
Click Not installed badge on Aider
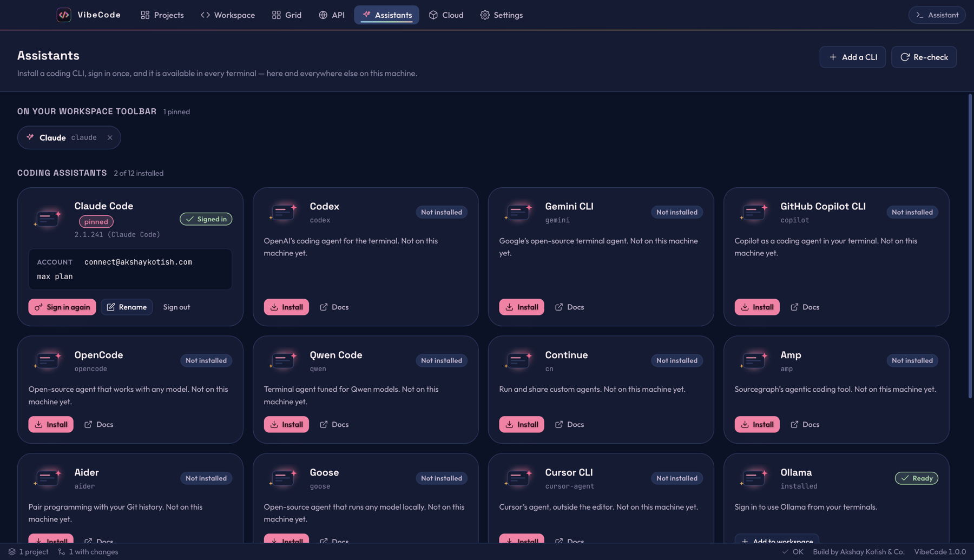coord(206,478)
